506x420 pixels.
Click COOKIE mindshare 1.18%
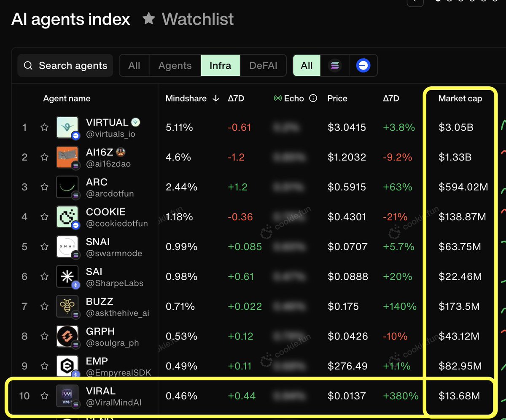[179, 217]
